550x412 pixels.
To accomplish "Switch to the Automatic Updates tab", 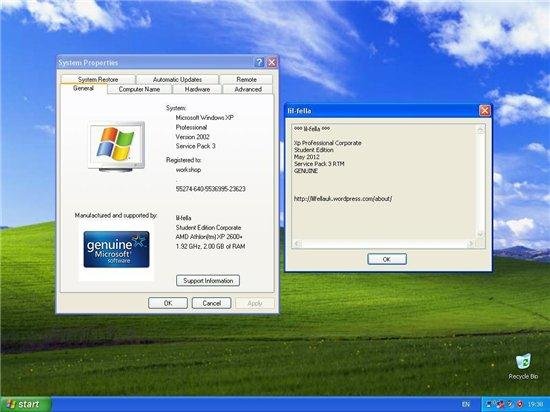I will point(177,80).
